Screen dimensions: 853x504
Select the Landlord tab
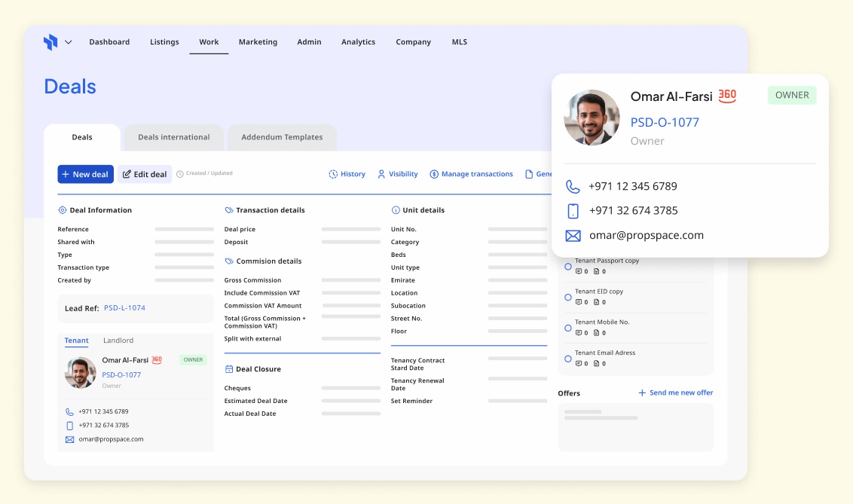(118, 341)
